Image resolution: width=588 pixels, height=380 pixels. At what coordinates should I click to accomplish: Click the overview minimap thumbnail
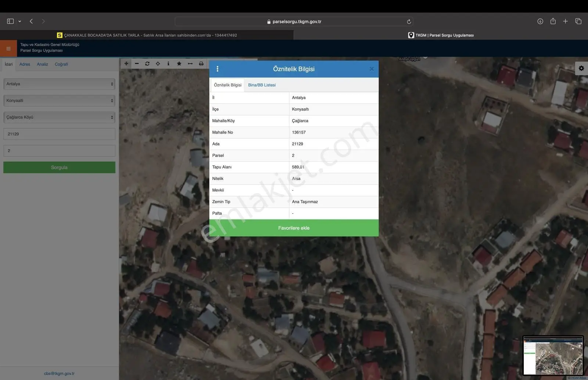coord(553,355)
